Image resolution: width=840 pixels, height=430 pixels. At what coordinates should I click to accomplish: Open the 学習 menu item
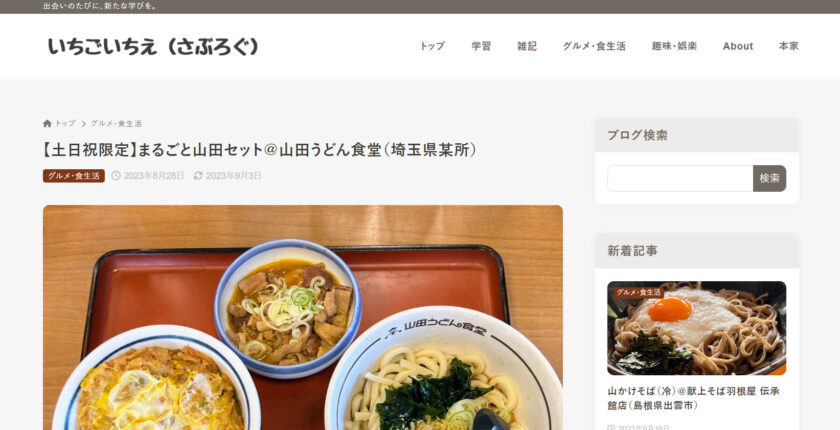pos(481,46)
